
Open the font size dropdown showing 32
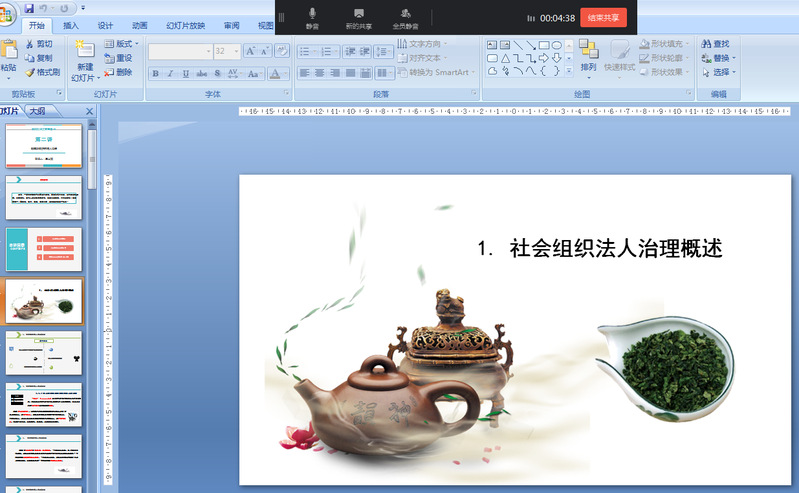pos(236,51)
